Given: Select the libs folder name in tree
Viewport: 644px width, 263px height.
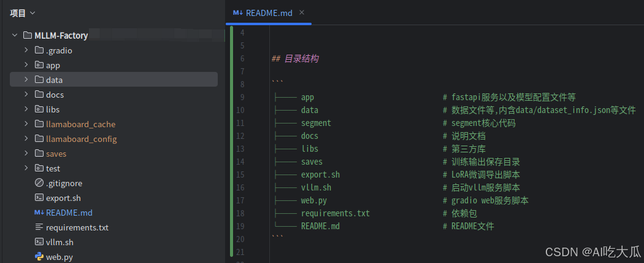Looking at the screenshot, I should tap(53, 109).
